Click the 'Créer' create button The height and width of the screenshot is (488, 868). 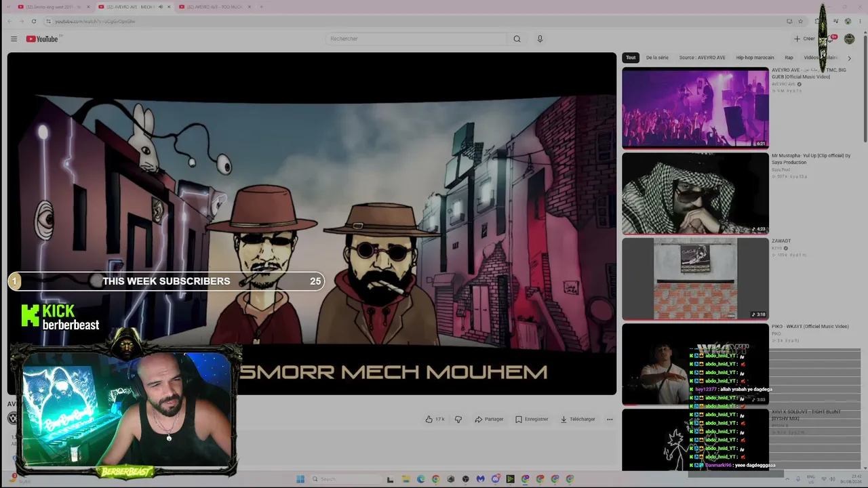[804, 39]
